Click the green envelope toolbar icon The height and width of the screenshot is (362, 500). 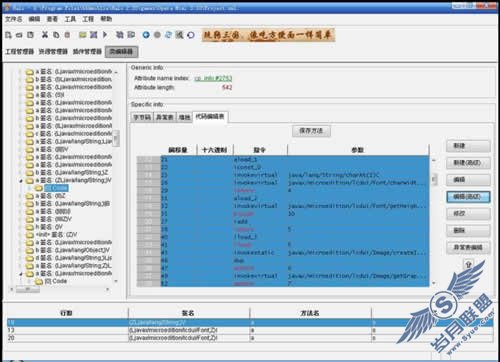(x=83, y=35)
